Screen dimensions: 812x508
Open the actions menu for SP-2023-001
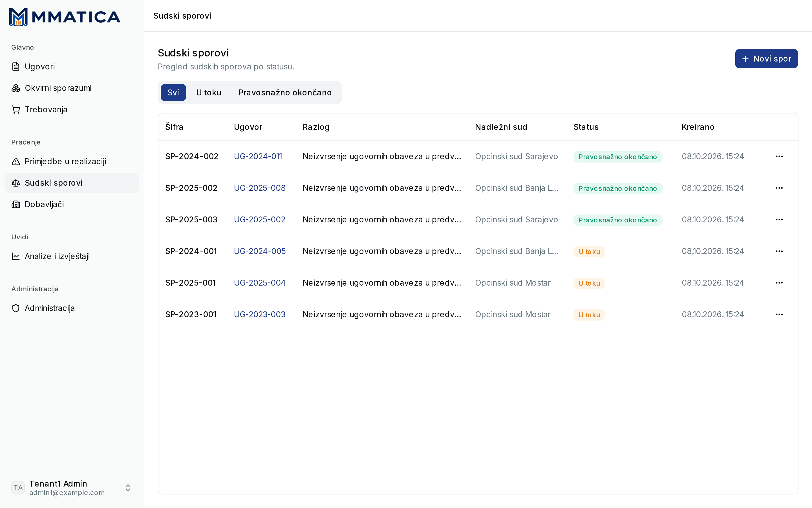(779, 314)
